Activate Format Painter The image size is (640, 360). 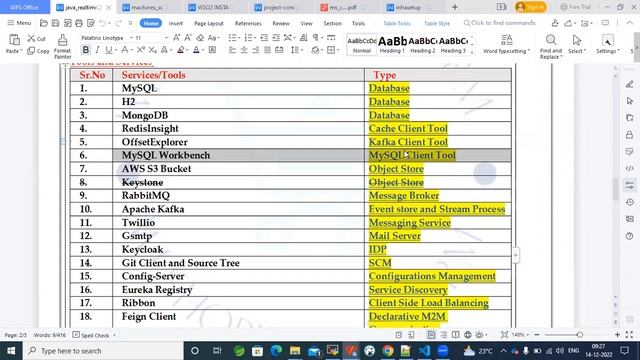(x=62, y=46)
